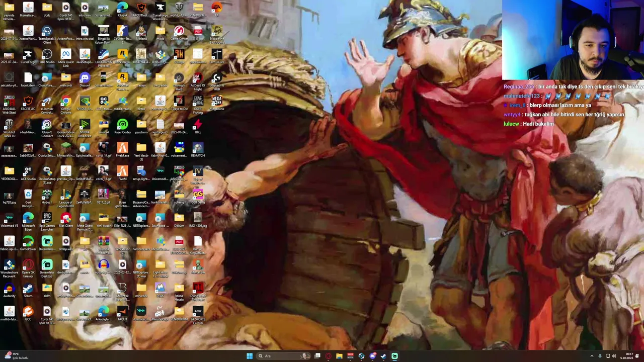Select the Discord shortcut on the desktop

[x=85, y=80]
